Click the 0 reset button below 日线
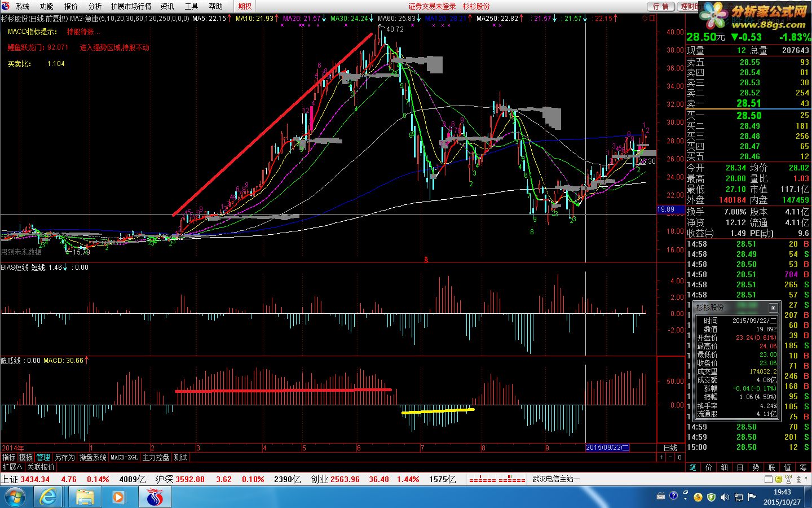The width and height of the screenshot is (812, 508). point(679,457)
